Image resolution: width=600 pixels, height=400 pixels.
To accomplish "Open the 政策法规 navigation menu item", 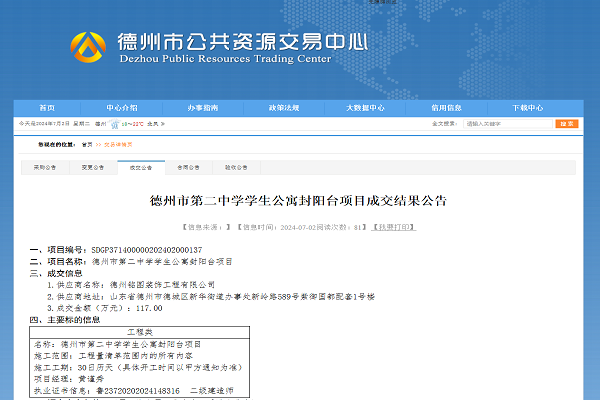I will tap(284, 108).
